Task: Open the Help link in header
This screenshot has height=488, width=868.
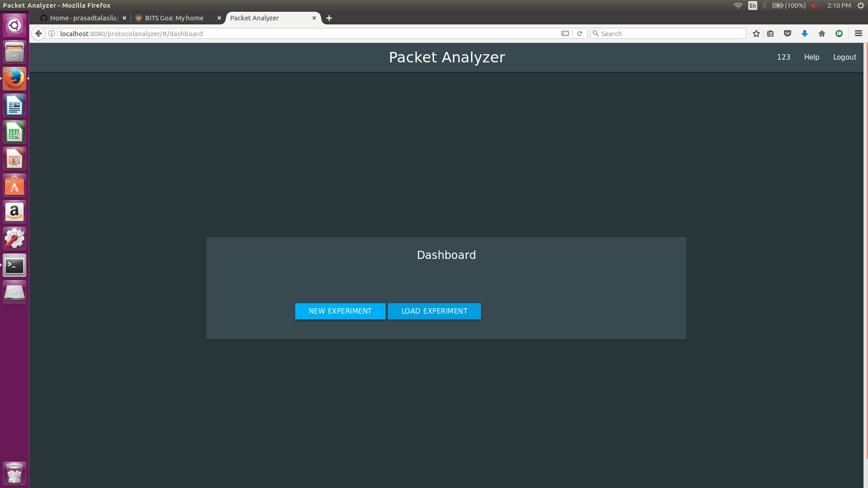Action: click(x=811, y=57)
